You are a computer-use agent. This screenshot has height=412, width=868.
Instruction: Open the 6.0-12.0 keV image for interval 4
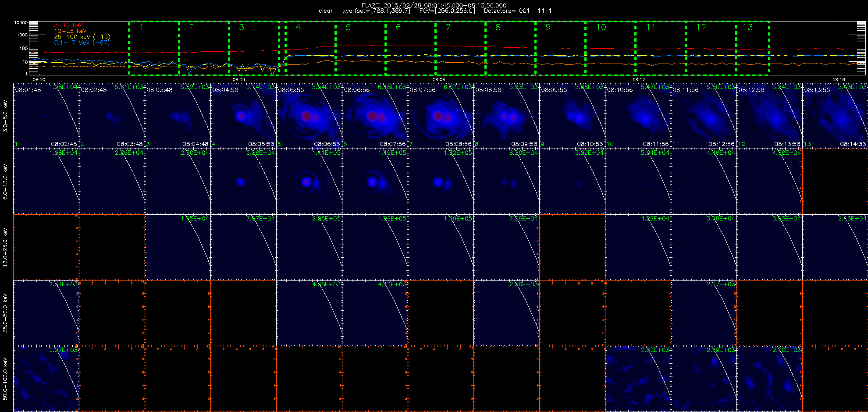pyautogui.click(x=244, y=181)
